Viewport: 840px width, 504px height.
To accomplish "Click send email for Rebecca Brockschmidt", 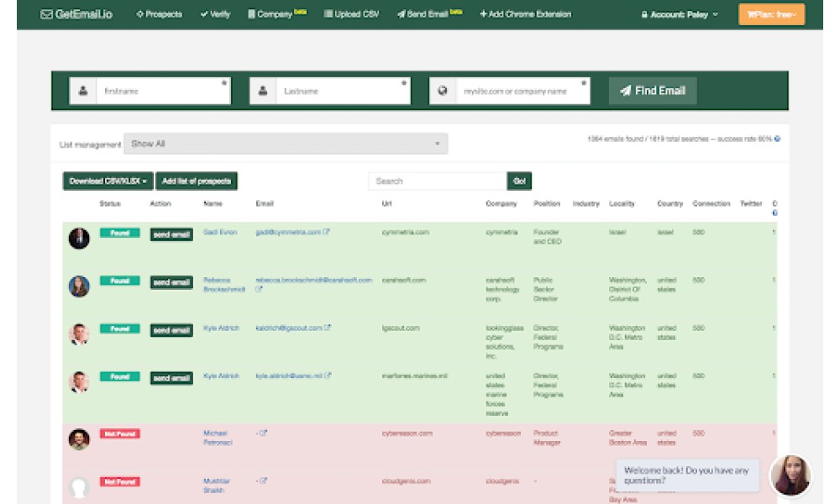I will click(x=171, y=282).
